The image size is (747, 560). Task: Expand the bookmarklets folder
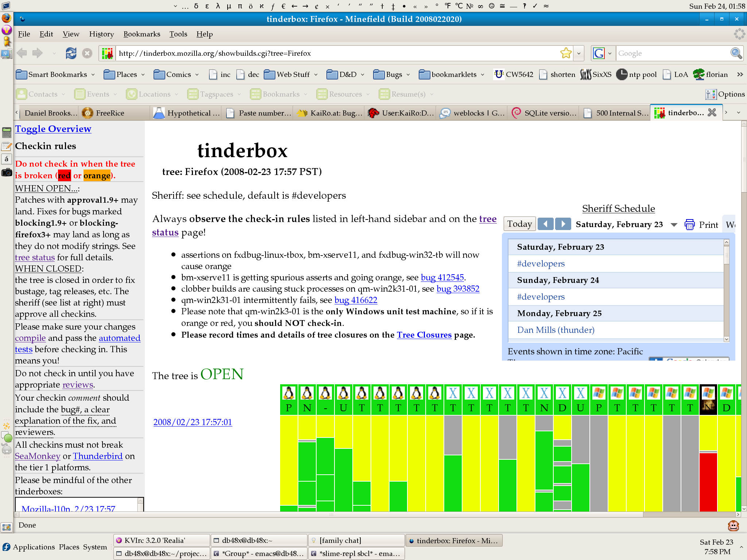(452, 74)
